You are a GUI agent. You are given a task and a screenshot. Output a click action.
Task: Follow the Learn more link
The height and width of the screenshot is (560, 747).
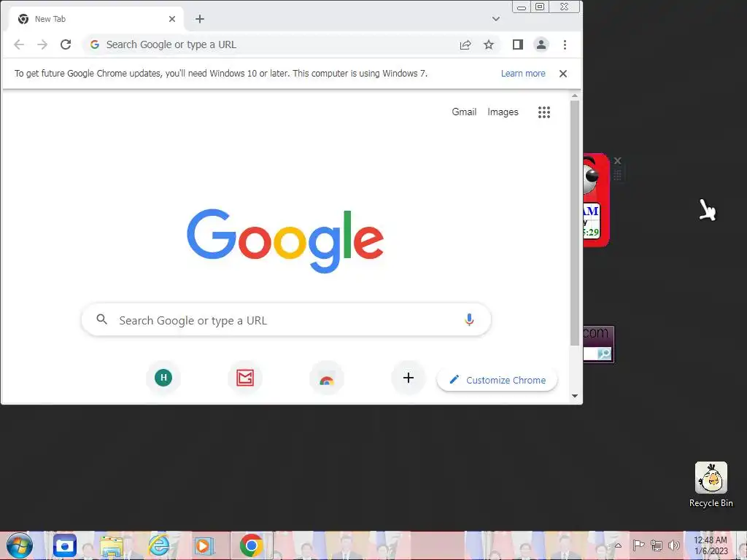click(x=523, y=74)
